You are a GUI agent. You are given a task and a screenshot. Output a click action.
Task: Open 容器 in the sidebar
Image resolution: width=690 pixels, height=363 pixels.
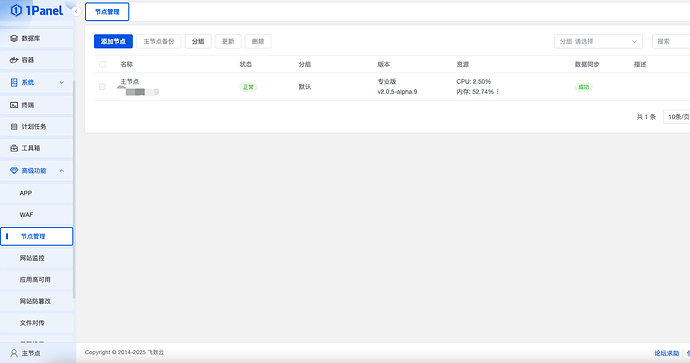37,60
